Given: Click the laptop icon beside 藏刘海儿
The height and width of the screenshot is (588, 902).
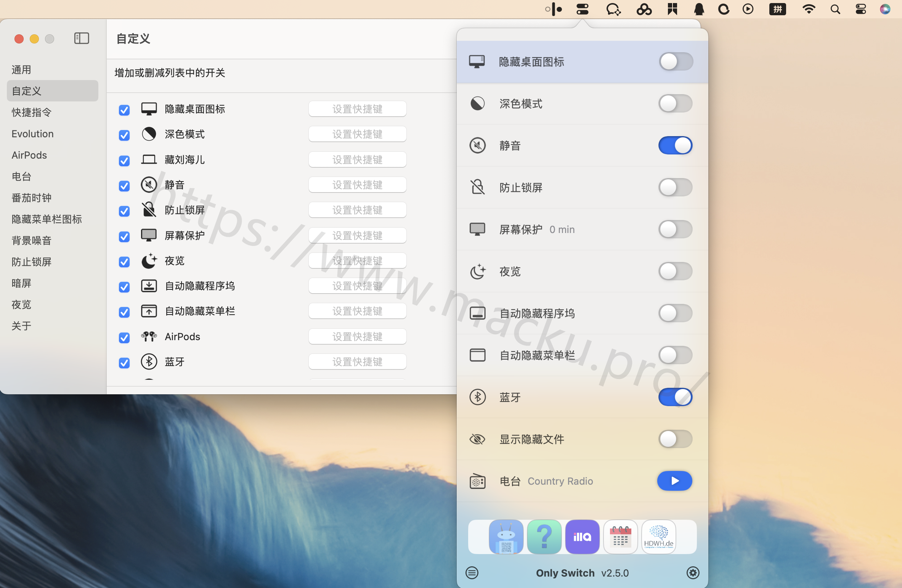Looking at the screenshot, I should click(x=149, y=159).
